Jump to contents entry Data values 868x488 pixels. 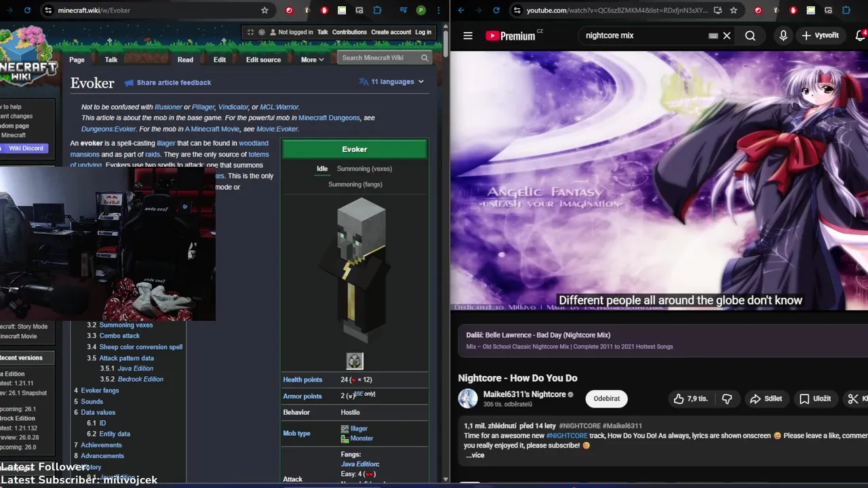[98, 412]
